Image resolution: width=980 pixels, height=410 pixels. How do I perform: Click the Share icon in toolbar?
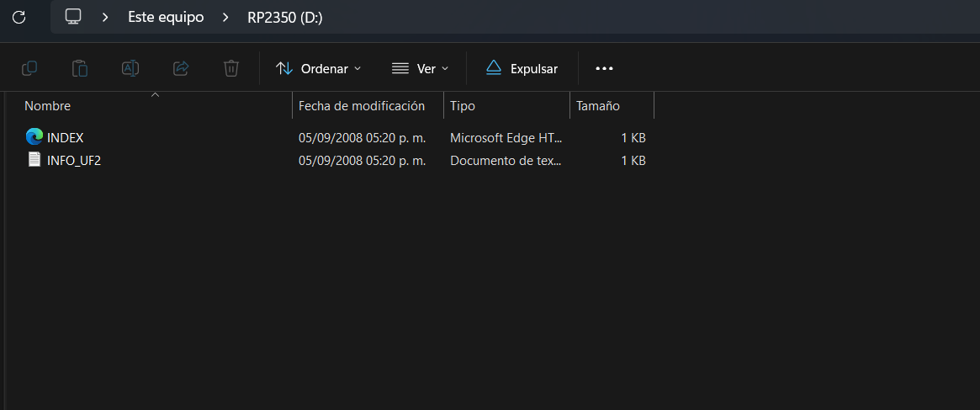(x=181, y=68)
